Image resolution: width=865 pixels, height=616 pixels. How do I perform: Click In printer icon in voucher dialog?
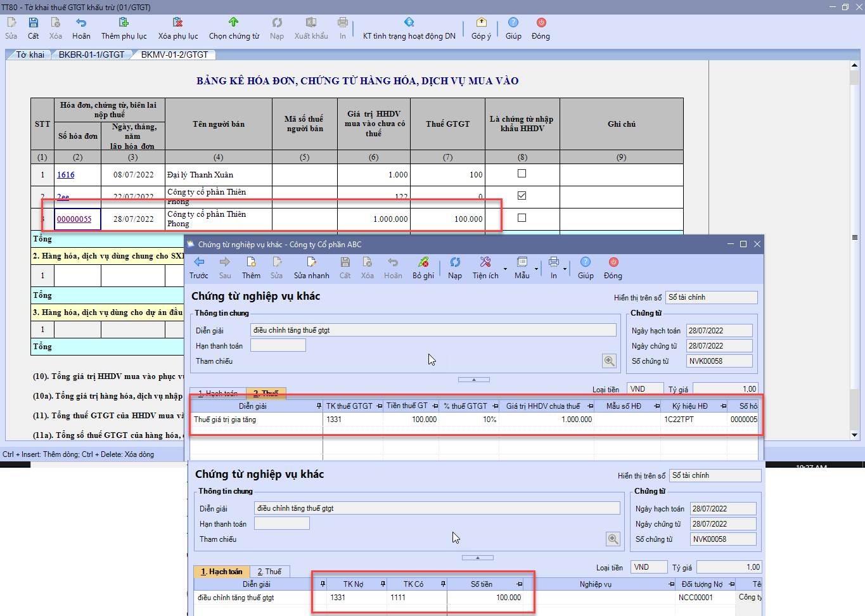pyautogui.click(x=554, y=262)
